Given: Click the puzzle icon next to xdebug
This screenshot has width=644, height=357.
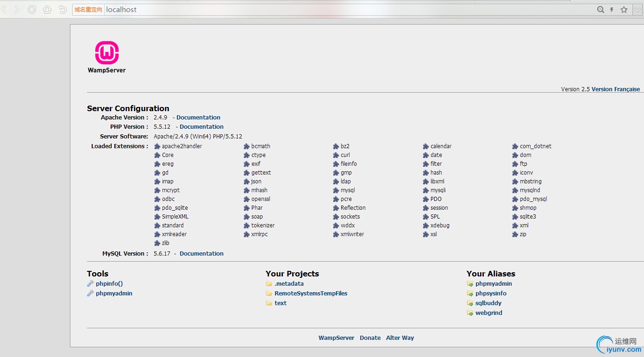Looking at the screenshot, I should [426, 225].
